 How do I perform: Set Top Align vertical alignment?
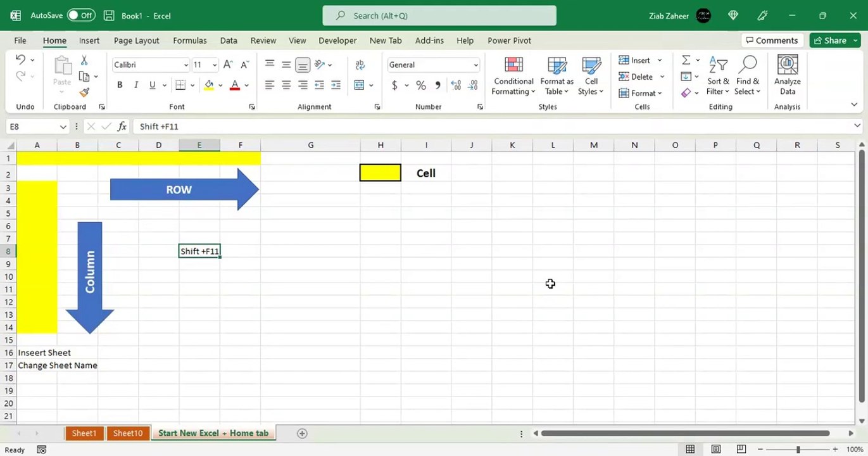pos(270,65)
